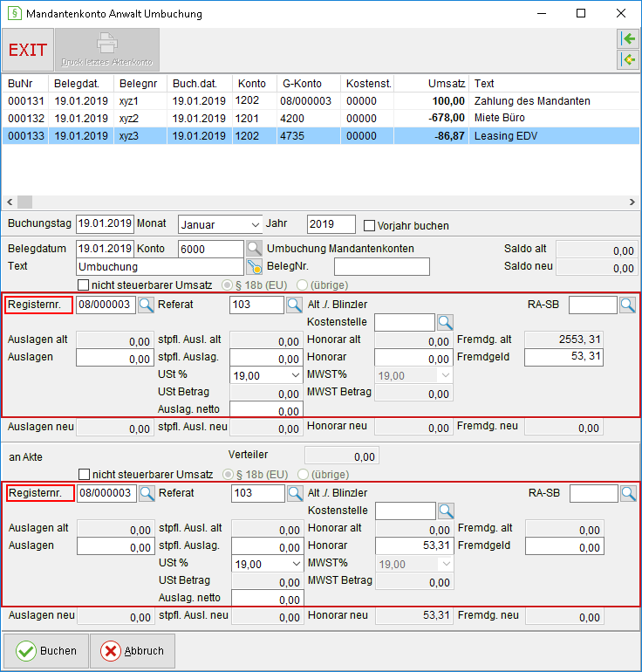
Task: Enable the Vorjahr buchen checkbox
Action: tap(369, 225)
